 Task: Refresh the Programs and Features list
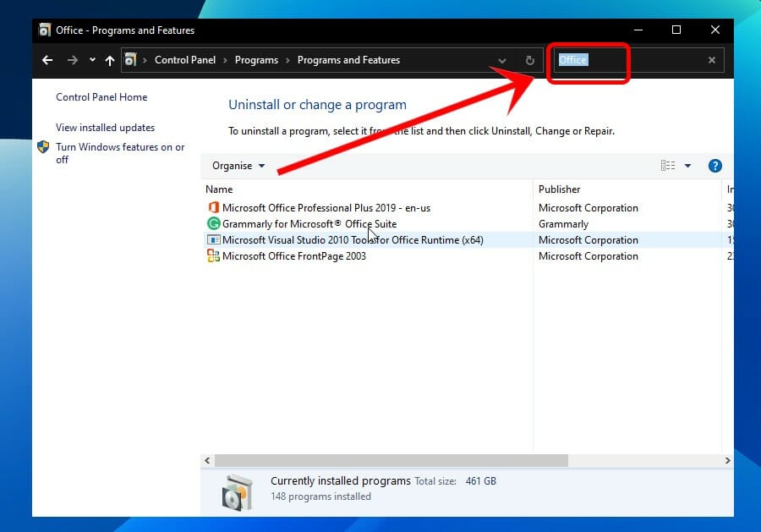click(x=530, y=60)
